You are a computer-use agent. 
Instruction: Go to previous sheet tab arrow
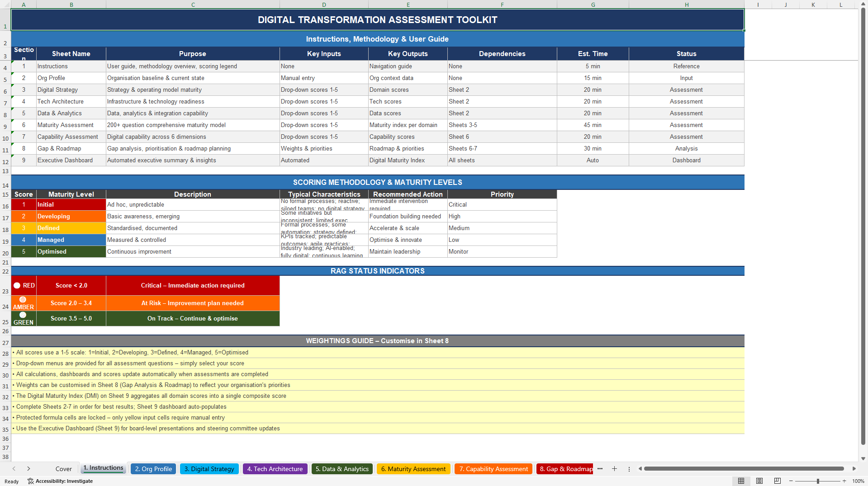[14, 469]
